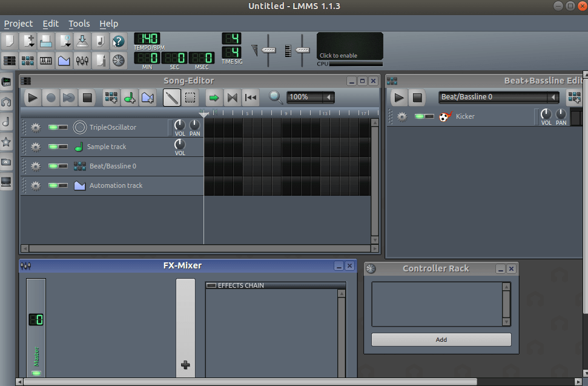Open My Samples sidebar tab
The image size is (588, 386).
pyautogui.click(x=7, y=122)
